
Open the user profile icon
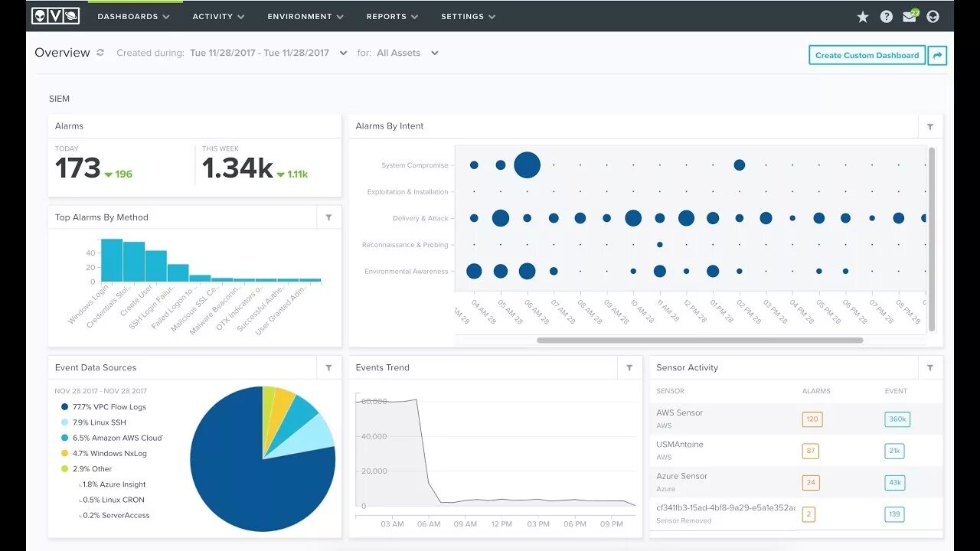point(933,16)
